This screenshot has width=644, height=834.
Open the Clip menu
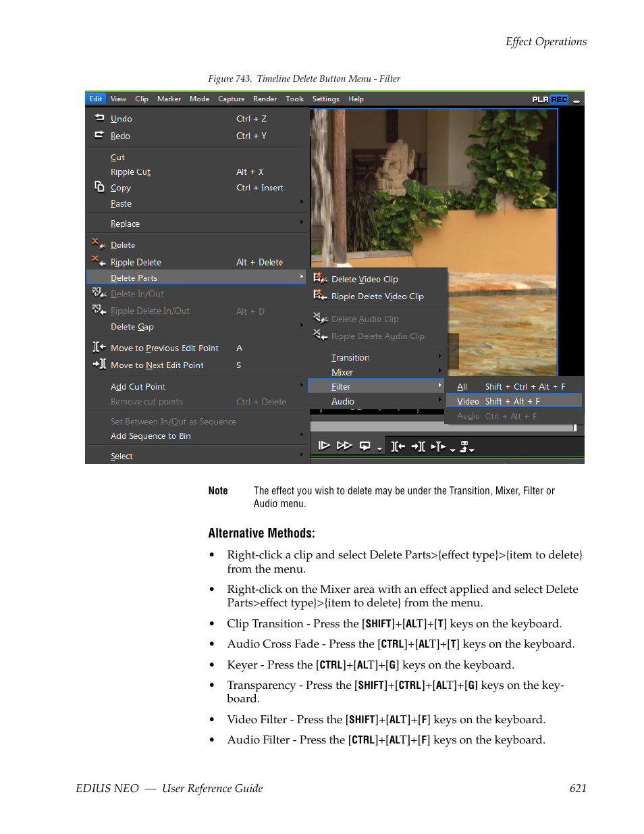point(142,99)
